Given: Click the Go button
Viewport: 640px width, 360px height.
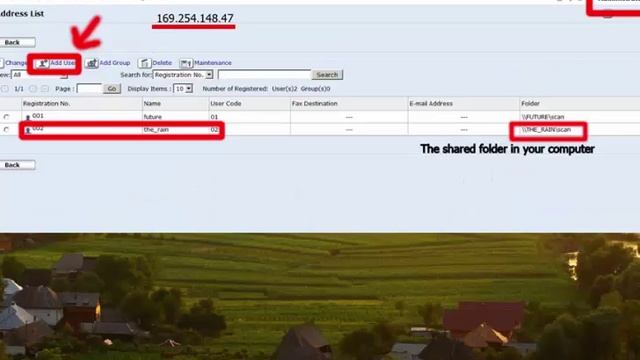Looking at the screenshot, I should pos(112,89).
